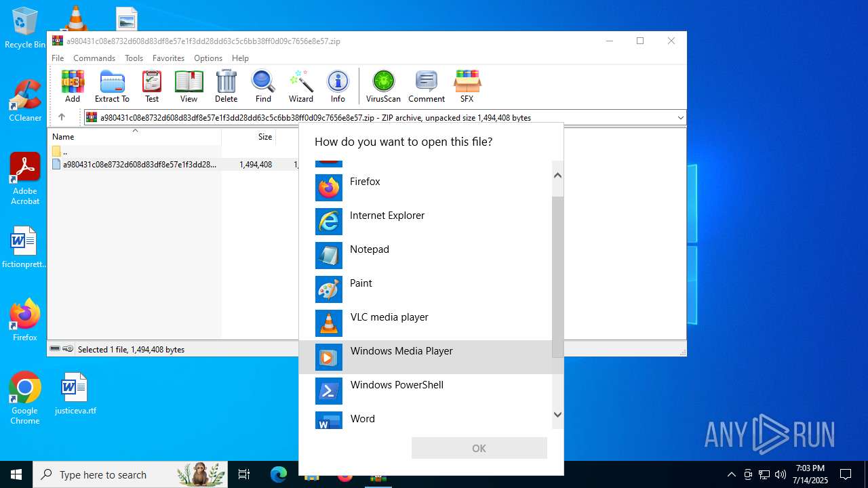The height and width of the screenshot is (488, 868).
Task: Open Microsoft Edge from the taskbar
Action: tap(279, 474)
